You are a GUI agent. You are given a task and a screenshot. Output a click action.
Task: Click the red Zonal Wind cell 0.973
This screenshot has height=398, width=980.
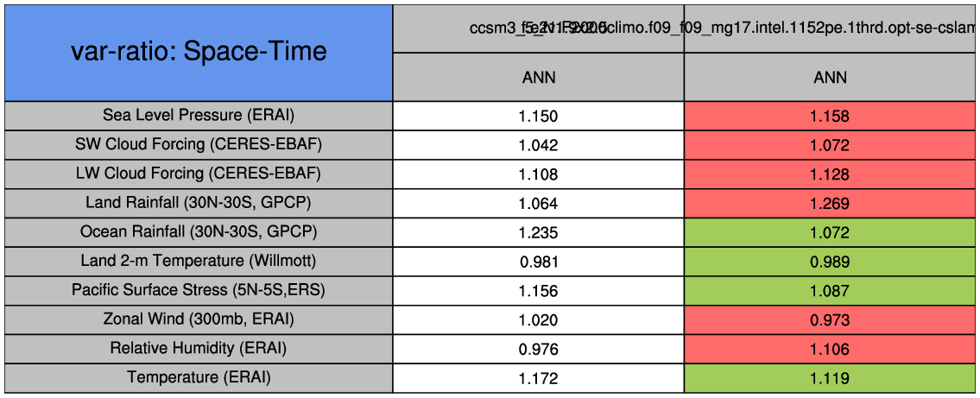(830, 320)
